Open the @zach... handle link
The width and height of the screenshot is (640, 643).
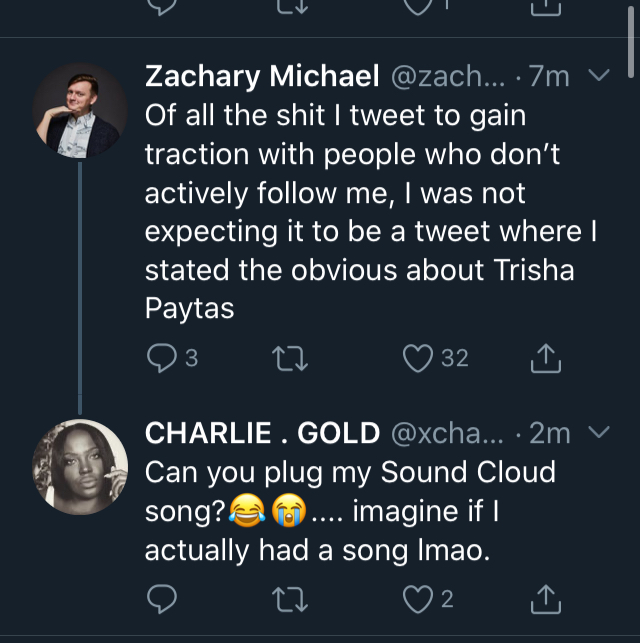coord(448,77)
